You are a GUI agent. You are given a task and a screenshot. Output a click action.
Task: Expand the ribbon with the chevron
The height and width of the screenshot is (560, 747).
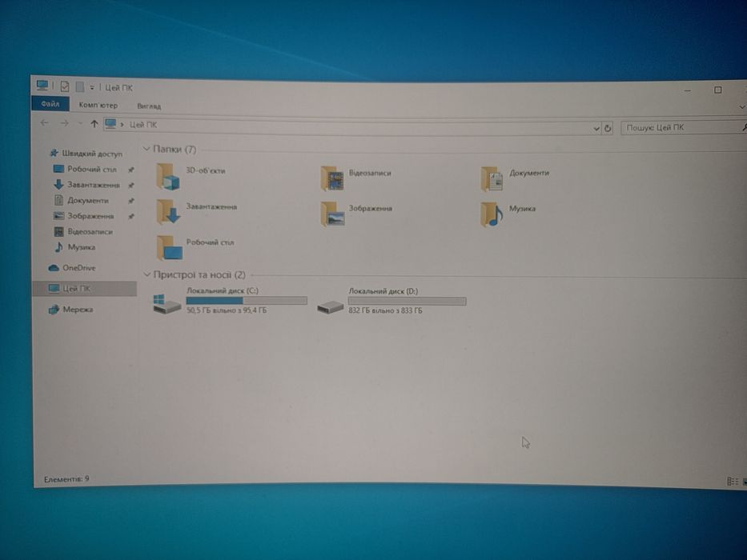coord(742,107)
